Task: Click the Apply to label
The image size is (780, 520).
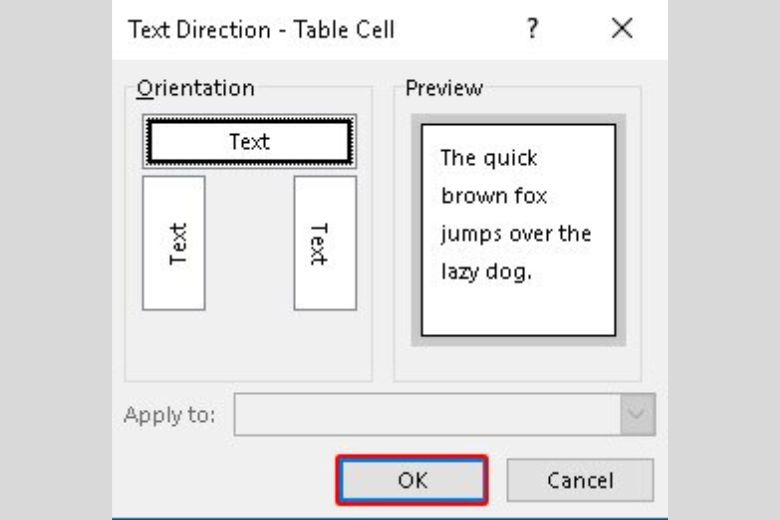Action: [x=170, y=415]
